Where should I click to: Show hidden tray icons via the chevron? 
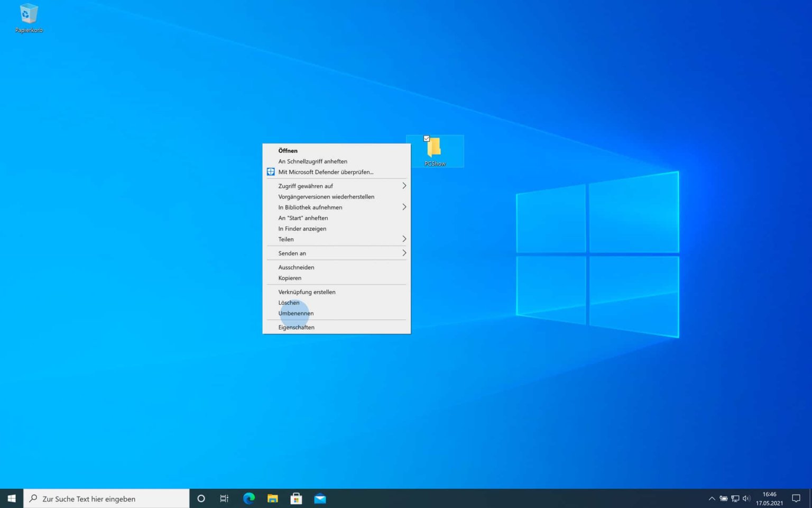[712, 498]
